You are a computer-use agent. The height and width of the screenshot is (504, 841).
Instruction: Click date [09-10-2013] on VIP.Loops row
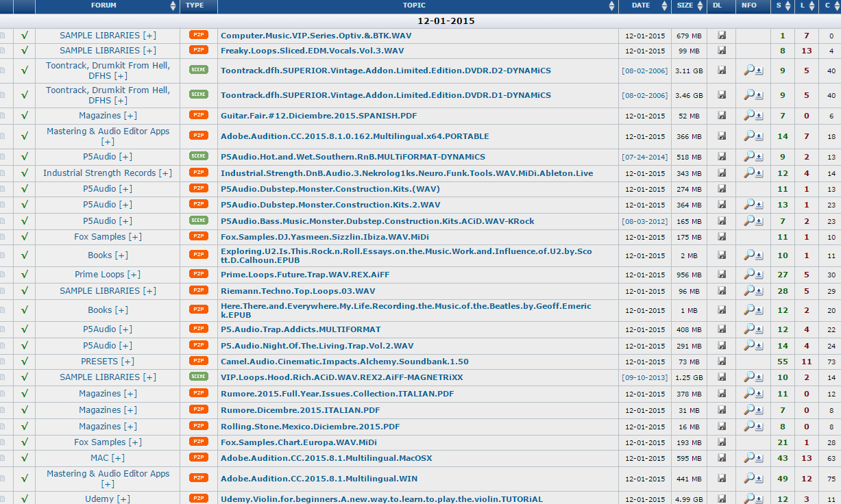(x=644, y=377)
